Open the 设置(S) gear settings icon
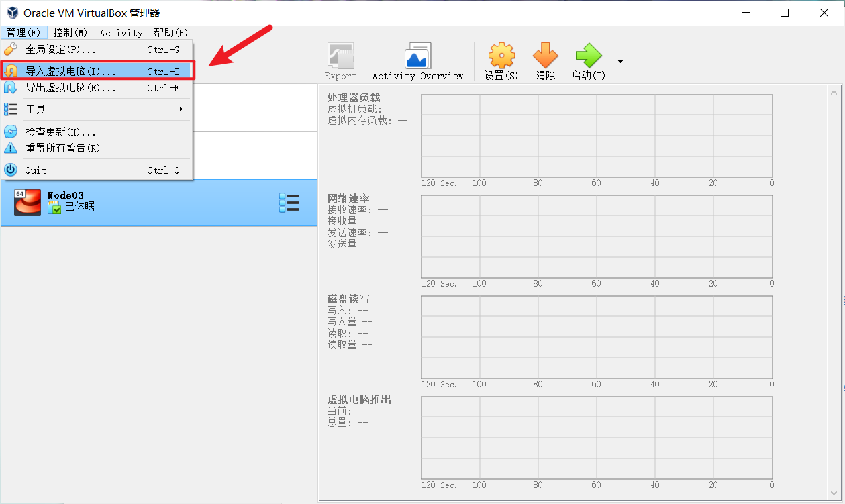Screen dimensions: 845x504 (x=501, y=56)
